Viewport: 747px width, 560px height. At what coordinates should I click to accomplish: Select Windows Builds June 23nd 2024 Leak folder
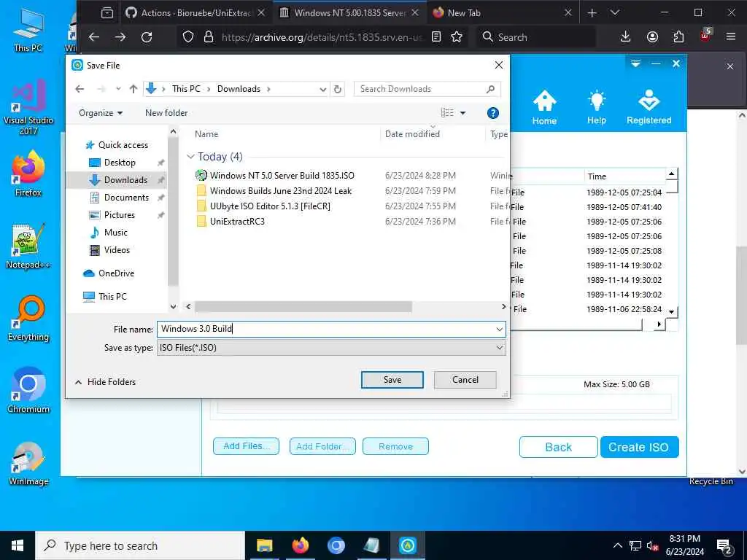pos(281,191)
